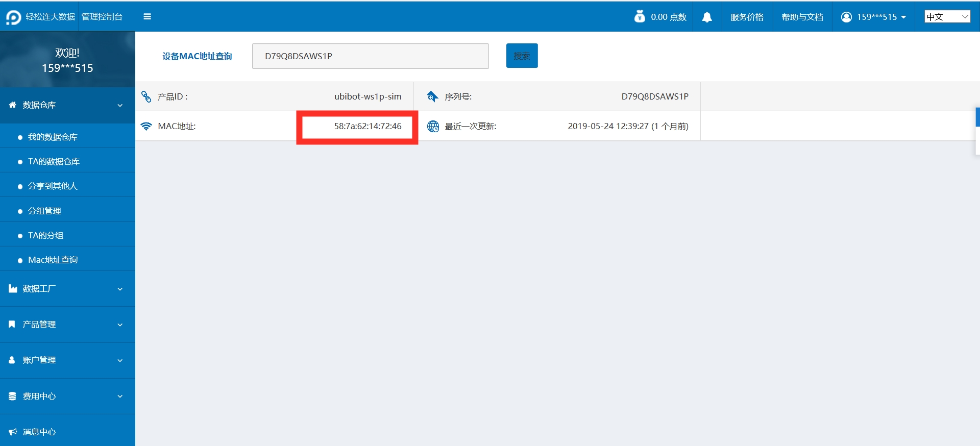Expand the 产品管理 section chevron
The width and height of the screenshot is (980, 446).
[120, 325]
